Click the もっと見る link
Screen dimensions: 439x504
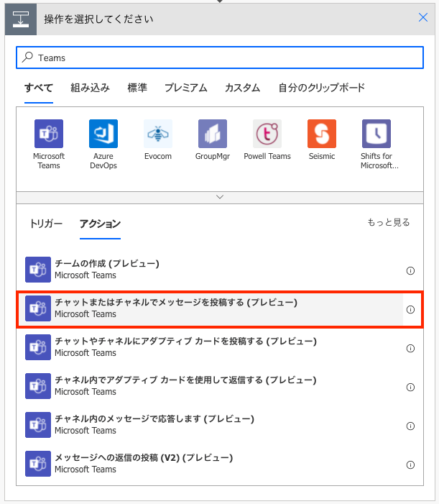[x=389, y=222]
